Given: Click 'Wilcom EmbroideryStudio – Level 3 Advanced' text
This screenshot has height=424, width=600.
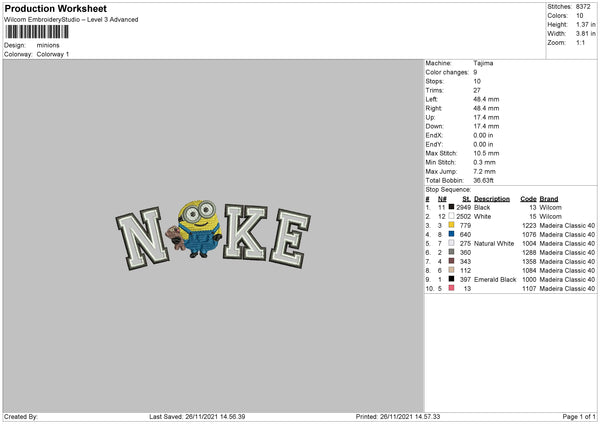Looking at the screenshot, I should (71, 20).
